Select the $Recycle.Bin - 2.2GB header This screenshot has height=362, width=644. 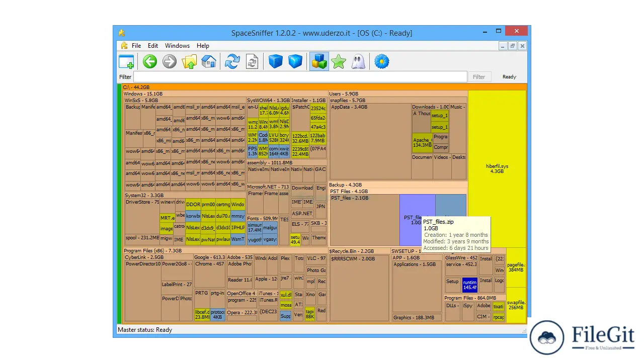[359, 251]
